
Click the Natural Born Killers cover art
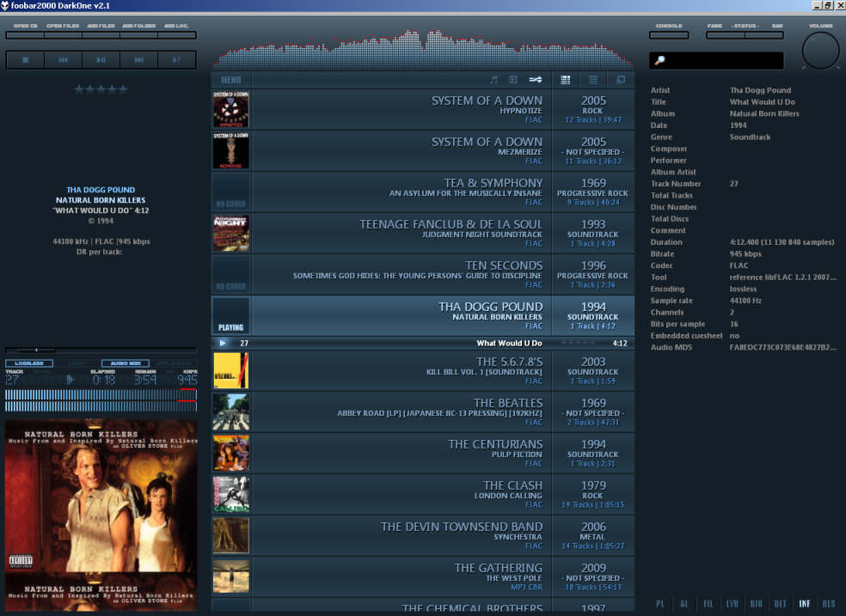tap(101, 515)
